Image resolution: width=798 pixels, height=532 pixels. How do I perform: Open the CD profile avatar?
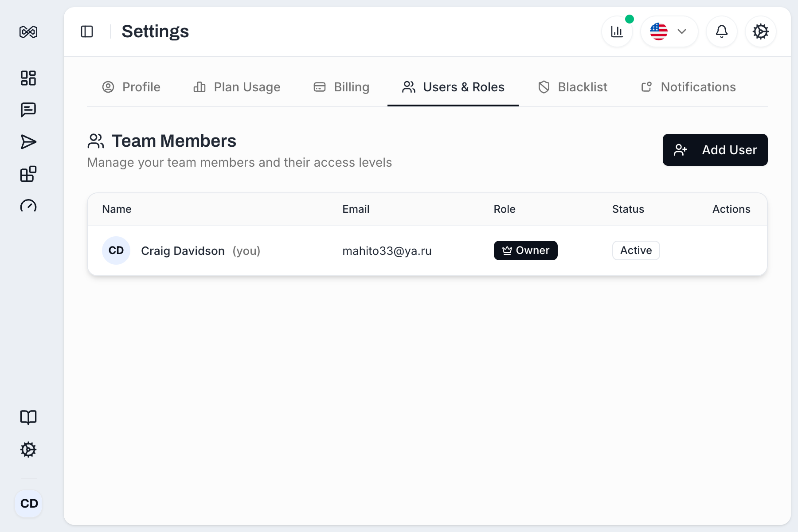(x=28, y=504)
